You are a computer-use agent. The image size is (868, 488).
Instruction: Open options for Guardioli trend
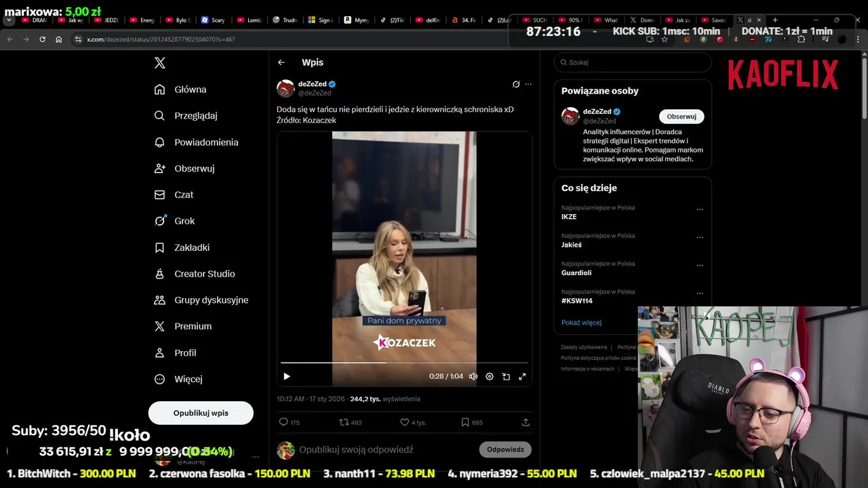point(700,266)
